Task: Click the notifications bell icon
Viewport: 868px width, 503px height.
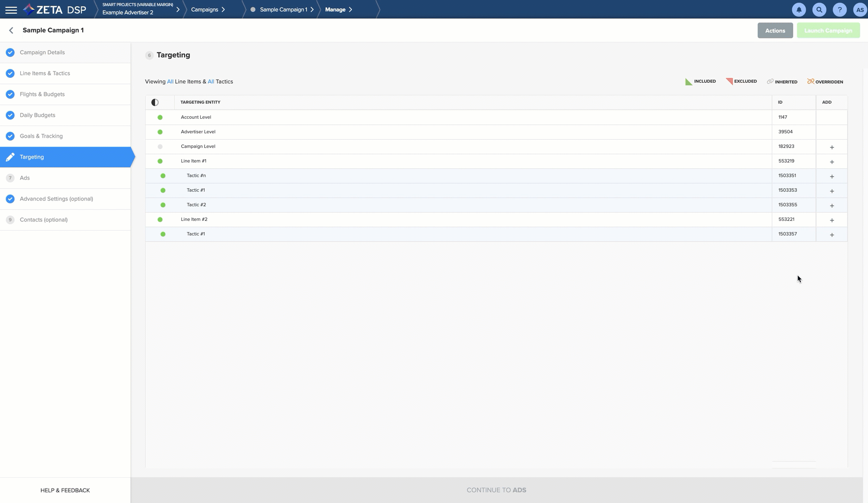Action: 799,10
